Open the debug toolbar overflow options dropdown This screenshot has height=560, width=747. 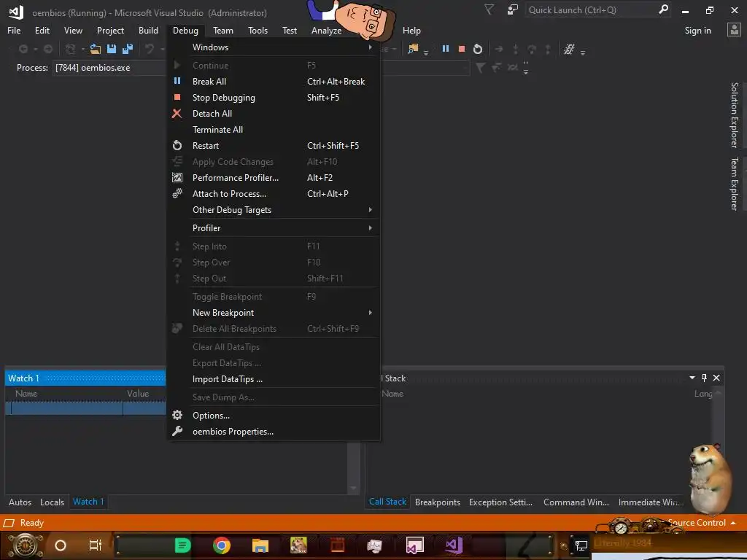(x=583, y=52)
